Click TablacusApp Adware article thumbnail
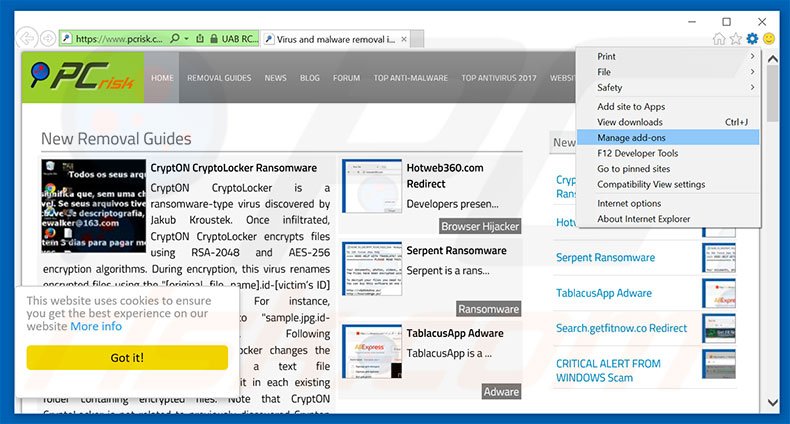 pos(372,351)
